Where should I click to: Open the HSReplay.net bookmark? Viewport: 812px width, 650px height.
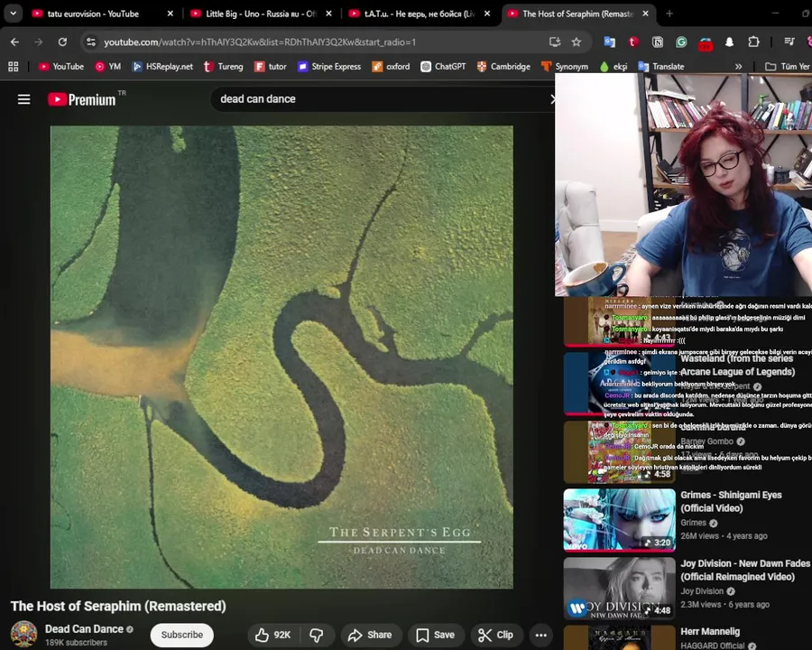(x=162, y=66)
